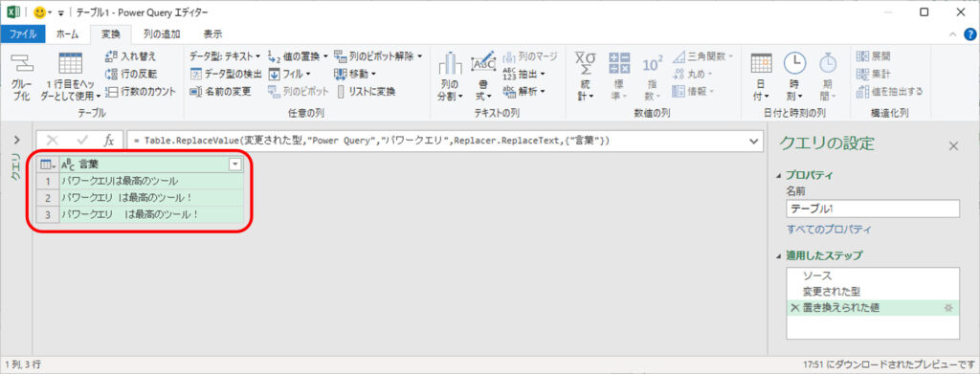
Task: Click the 展開 (Expand) button
Action: coord(873,56)
